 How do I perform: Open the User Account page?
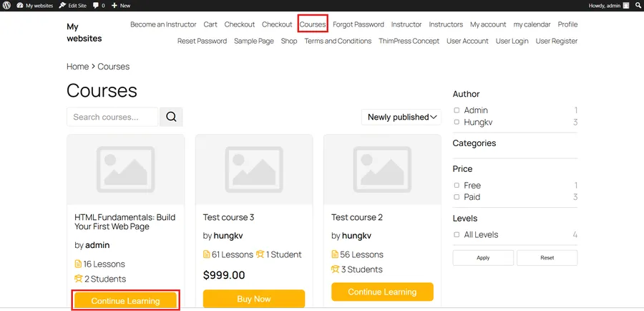pos(467,41)
